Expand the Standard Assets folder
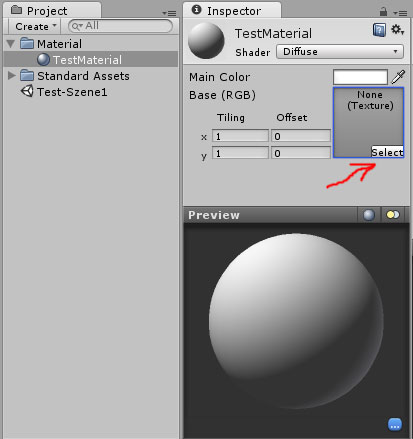The width and height of the screenshot is (413, 439). [x=12, y=76]
